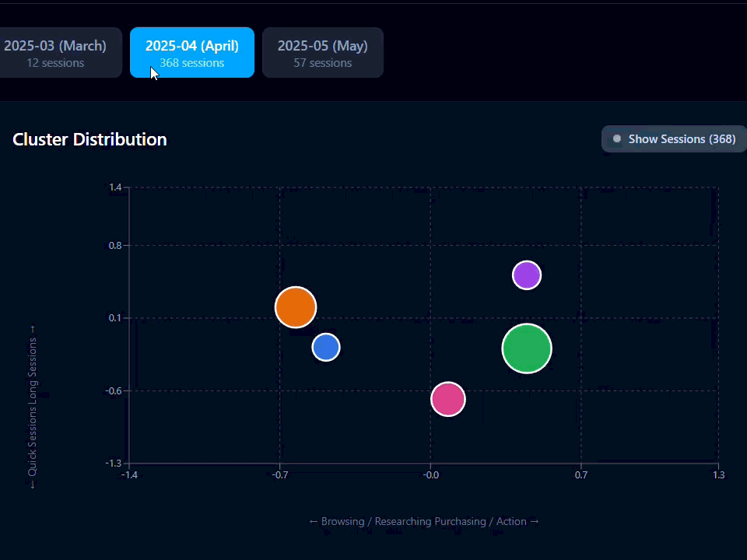Select the green cluster bubble
This screenshot has width=747, height=560.
point(527,348)
